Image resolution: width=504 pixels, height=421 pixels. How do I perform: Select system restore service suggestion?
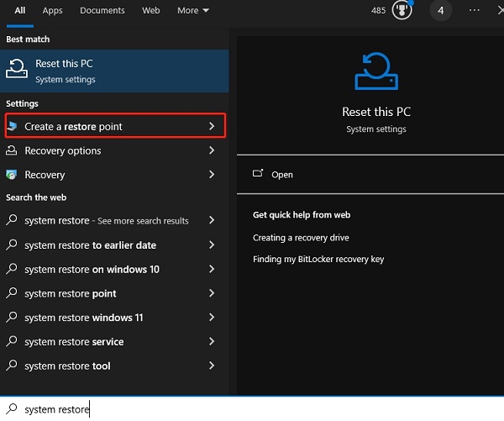click(114, 341)
